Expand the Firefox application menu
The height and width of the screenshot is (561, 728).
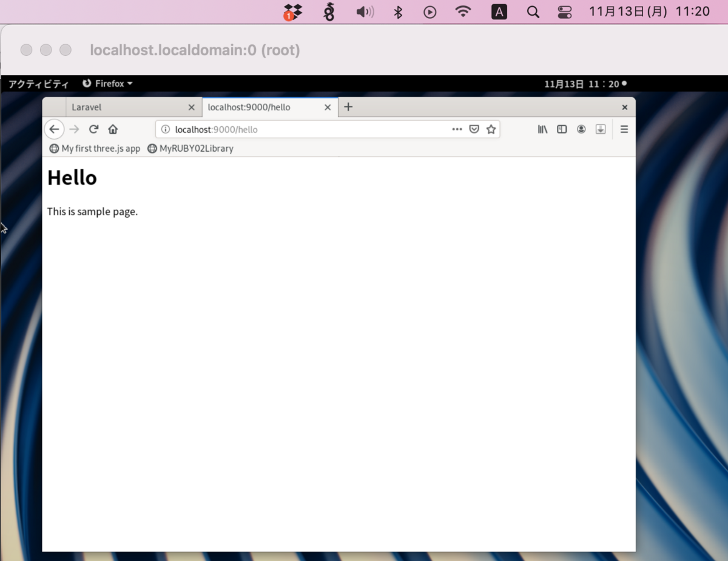[x=107, y=84]
